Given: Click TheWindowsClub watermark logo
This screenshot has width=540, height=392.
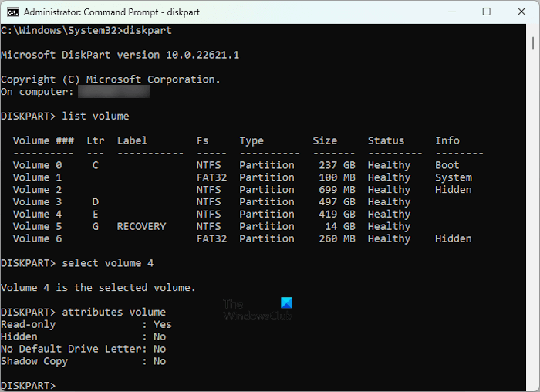Looking at the screenshot, I should 258,310.
